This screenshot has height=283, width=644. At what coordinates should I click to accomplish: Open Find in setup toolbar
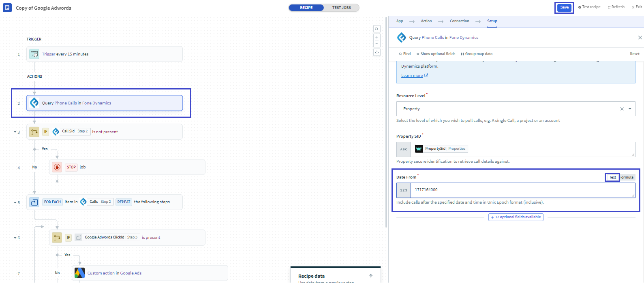405,54
